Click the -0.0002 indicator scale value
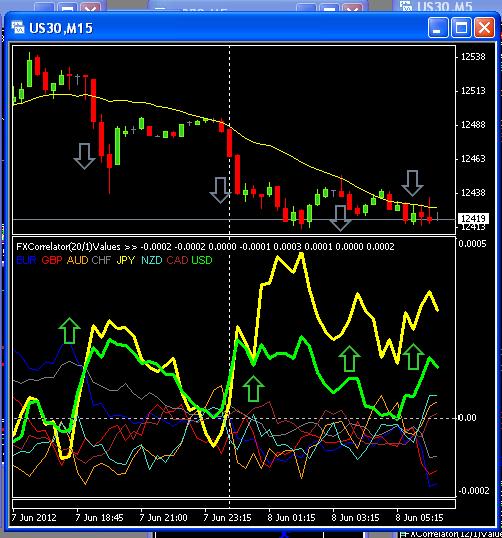The image size is (502, 538). [474, 490]
